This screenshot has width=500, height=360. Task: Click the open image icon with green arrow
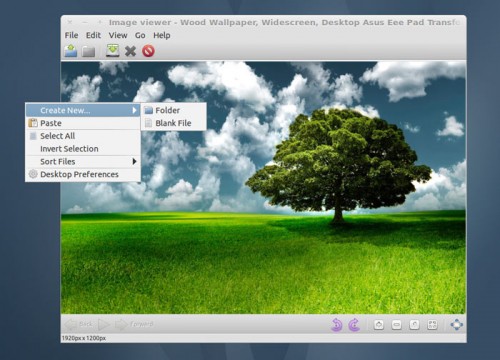(x=71, y=51)
